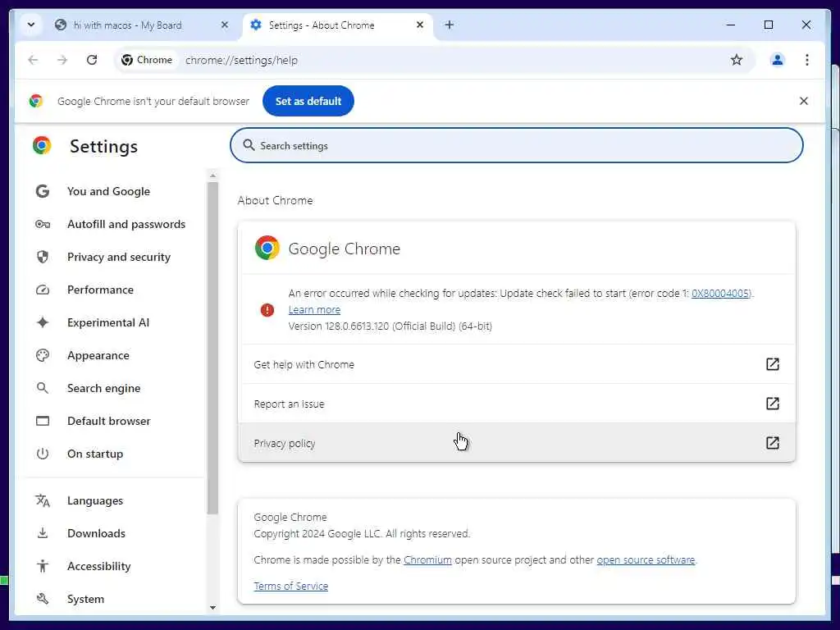Click the magnifier icon in Search settings
Viewport: 840px width, 630px height.
point(249,145)
